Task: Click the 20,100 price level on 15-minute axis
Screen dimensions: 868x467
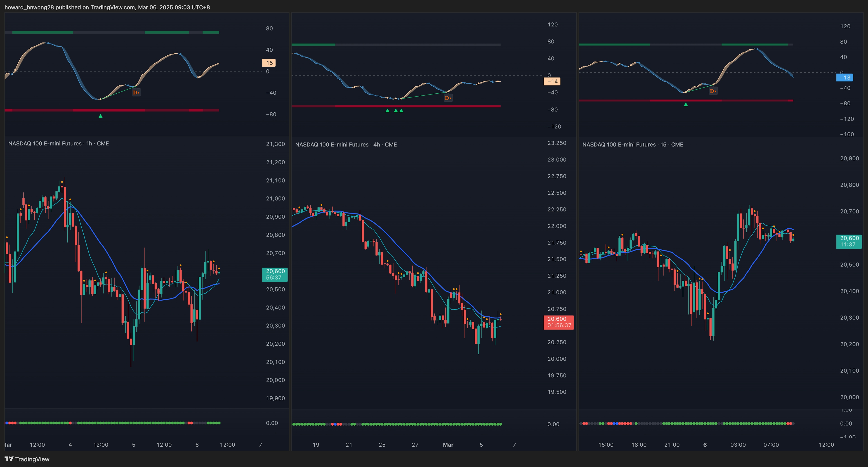Action: pos(849,371)
